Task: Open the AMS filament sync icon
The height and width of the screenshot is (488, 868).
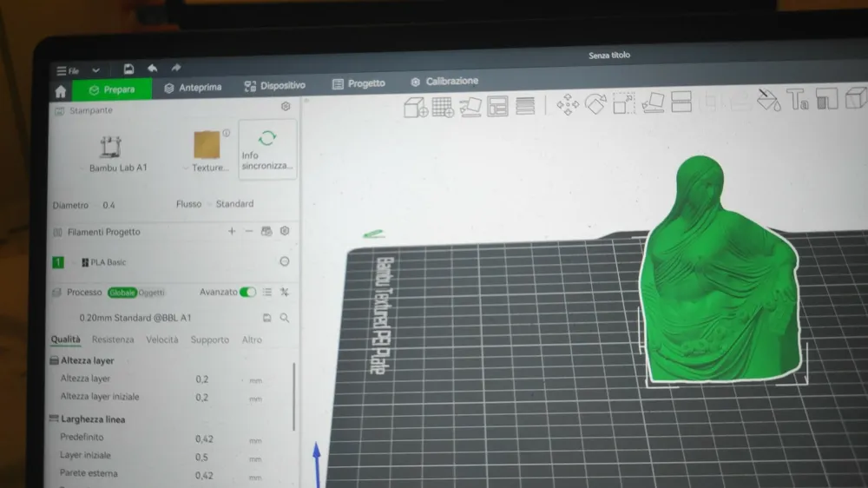Action: point(266,231)
